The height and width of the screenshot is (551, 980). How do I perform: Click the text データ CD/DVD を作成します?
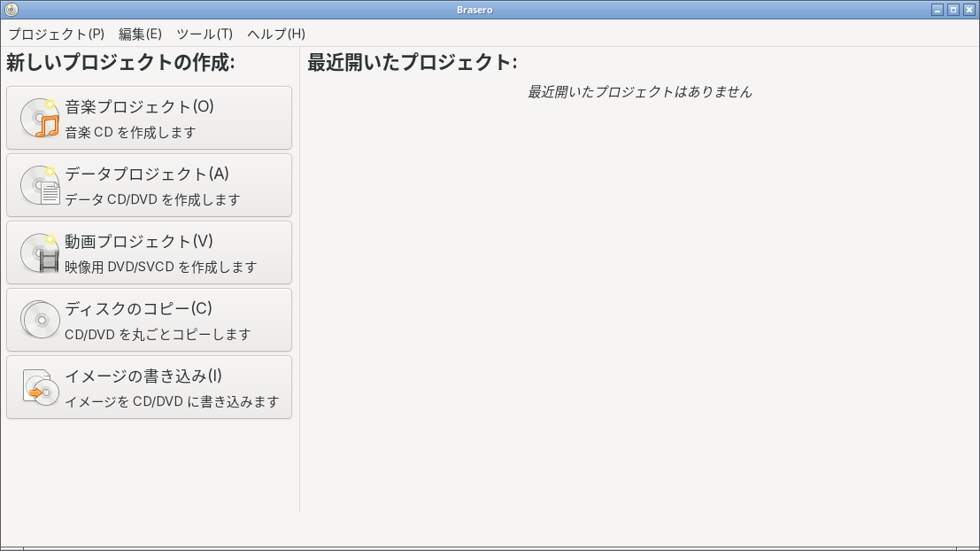[152, 199]
